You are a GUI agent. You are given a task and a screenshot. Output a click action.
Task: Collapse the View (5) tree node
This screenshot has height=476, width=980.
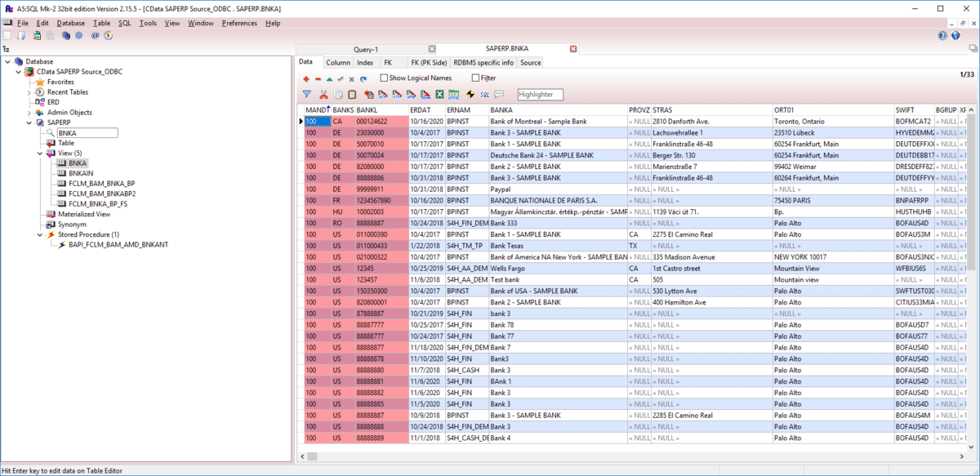[39, 153]
